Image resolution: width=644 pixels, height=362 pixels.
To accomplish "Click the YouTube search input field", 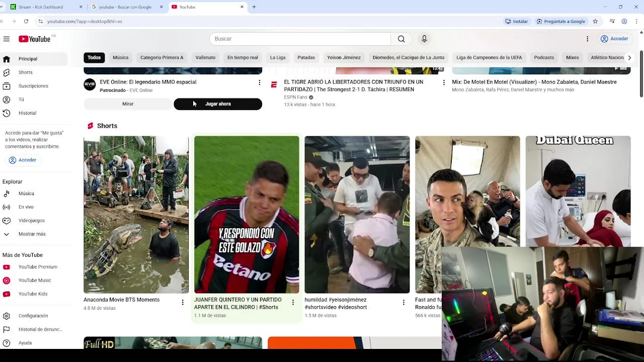I will 300,39.
